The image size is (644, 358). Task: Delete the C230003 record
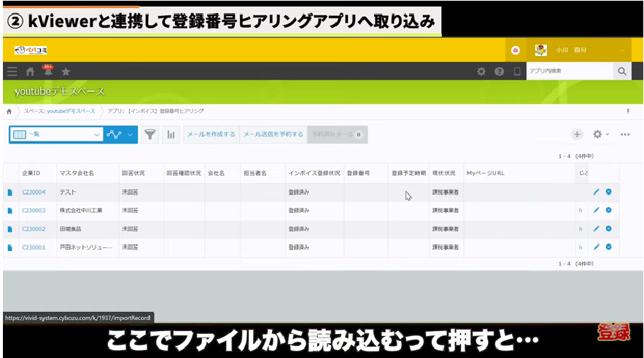[x=609, y=210]
